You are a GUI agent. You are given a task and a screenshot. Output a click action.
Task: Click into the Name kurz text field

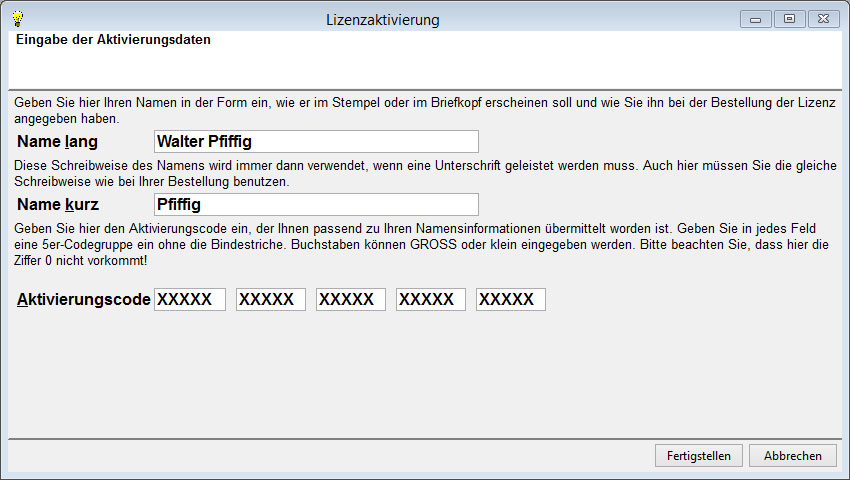[316, 205]
